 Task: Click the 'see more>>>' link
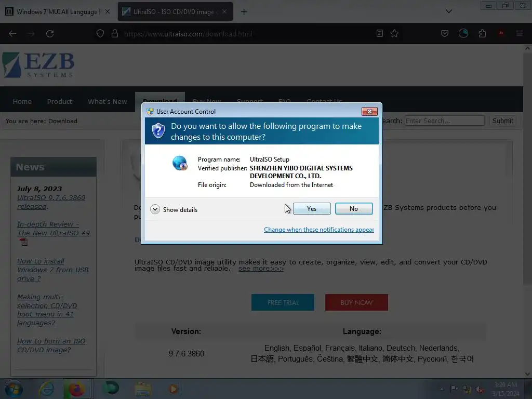[x=261, y=269]
